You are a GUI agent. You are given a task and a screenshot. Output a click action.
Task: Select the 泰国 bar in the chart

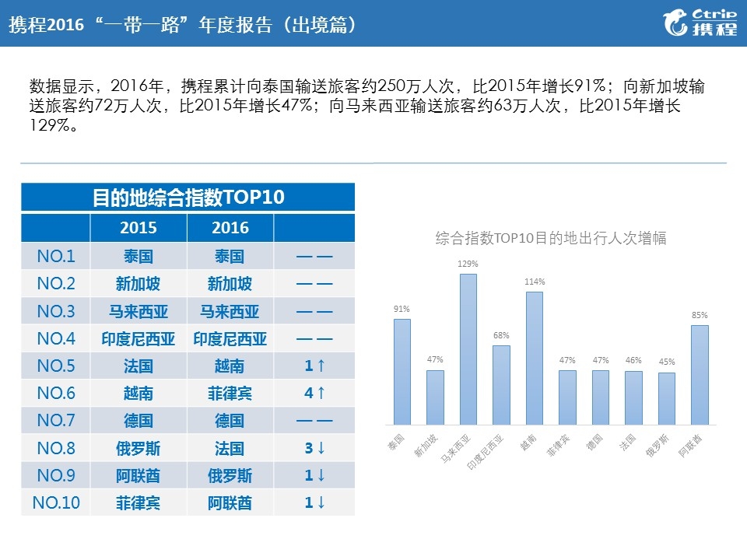[x=402, y=372]
